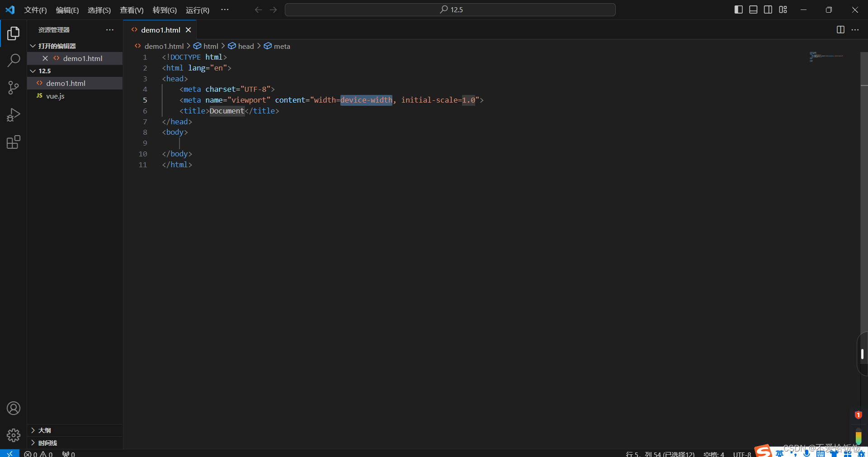
Task: Toggle the bottom panel visibility
Action: pos(753,9)
